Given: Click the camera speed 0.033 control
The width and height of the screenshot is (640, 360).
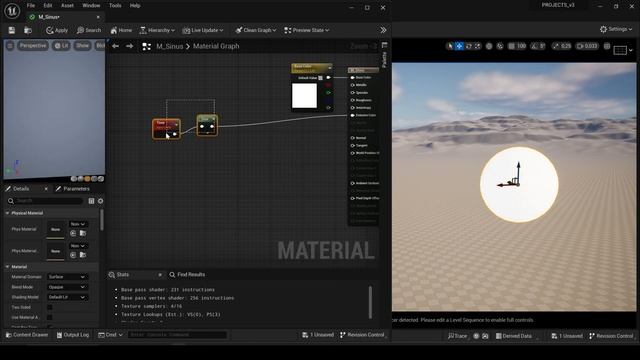Looking at the screenshot, I should pos(587,46).
